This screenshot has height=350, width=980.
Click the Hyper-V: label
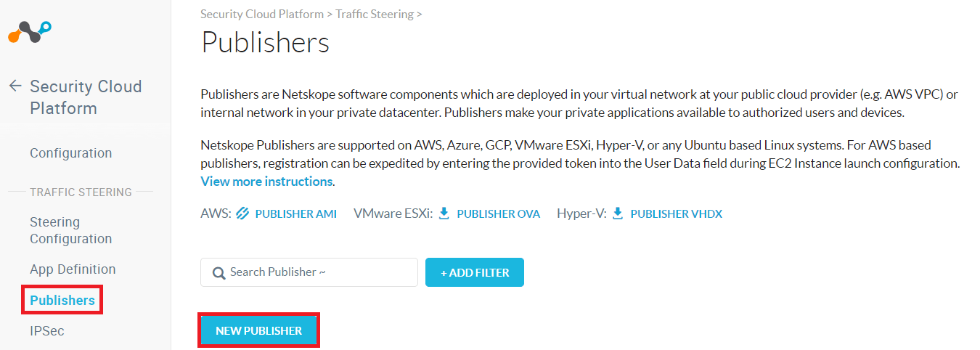[581, 213]
